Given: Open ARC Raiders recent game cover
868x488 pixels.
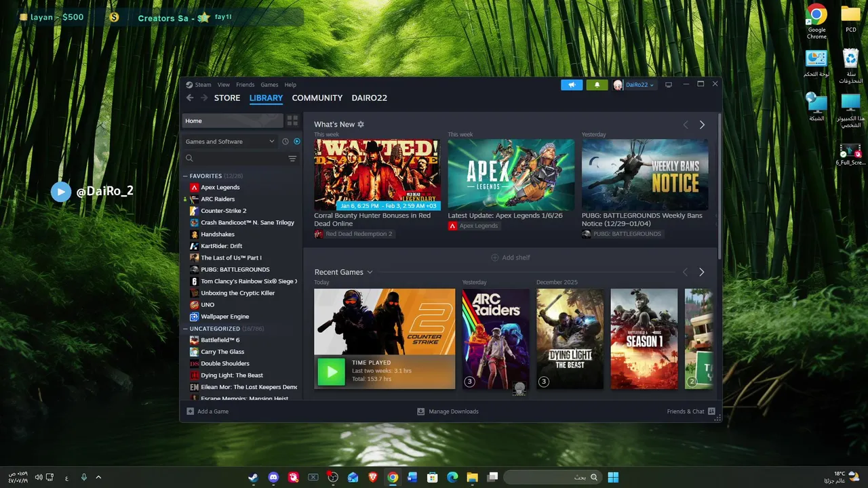Looking at the screenshot, I should coord(496,339).
